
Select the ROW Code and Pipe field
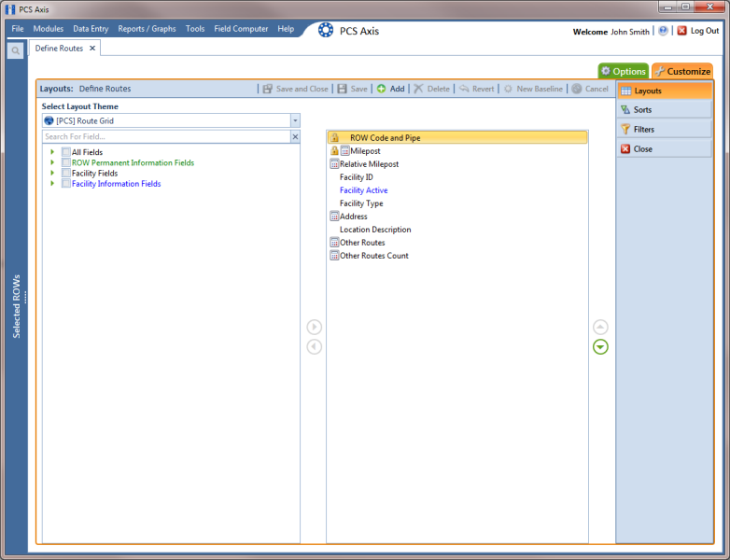coord(457,138)
